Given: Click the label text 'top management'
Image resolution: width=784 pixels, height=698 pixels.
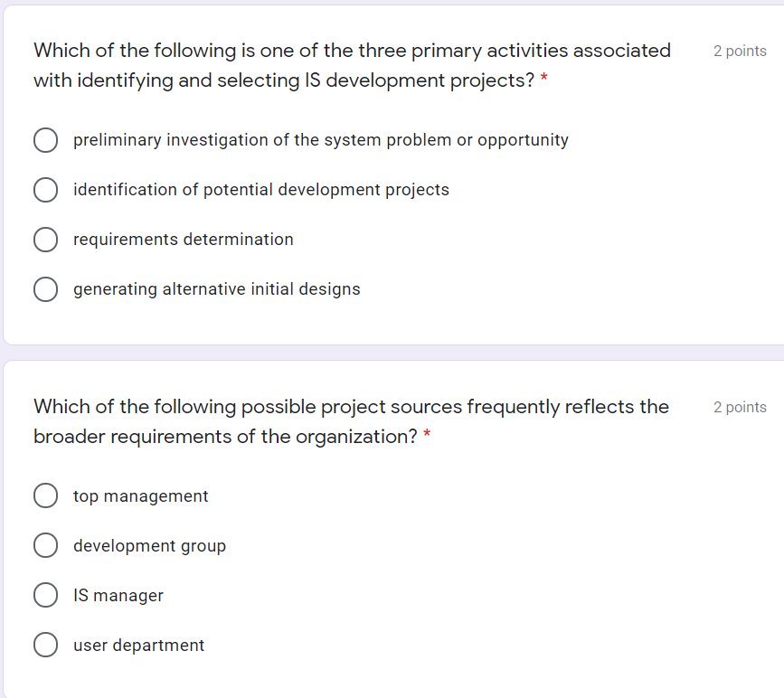Looking at the screenshot, I should [141, 495].
